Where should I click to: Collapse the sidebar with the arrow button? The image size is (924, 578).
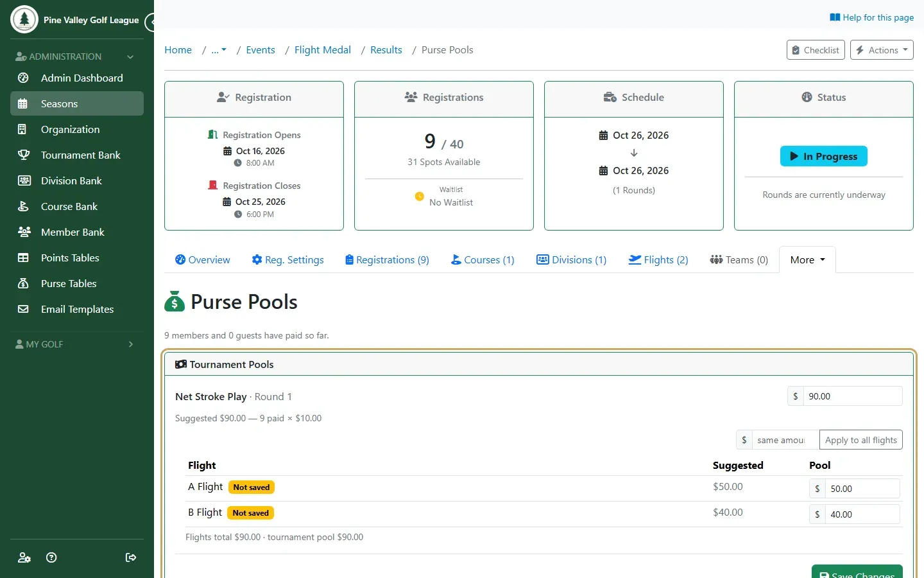coord(150,22)
